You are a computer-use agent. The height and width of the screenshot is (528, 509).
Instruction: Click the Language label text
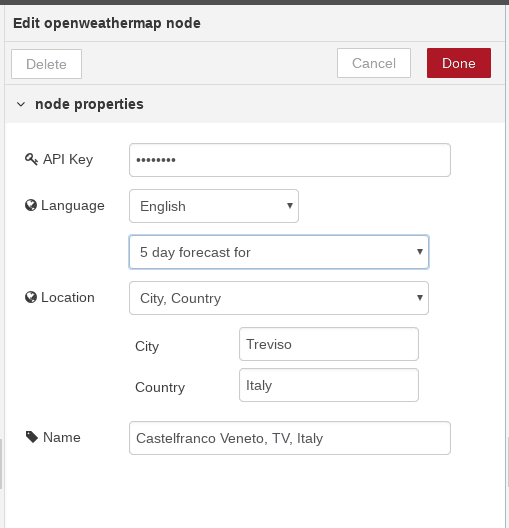pos(73,205)
